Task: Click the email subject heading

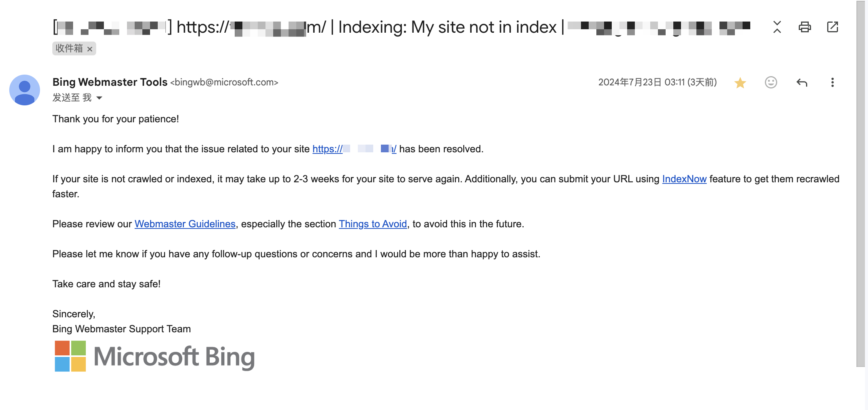Action: (401, 27)
